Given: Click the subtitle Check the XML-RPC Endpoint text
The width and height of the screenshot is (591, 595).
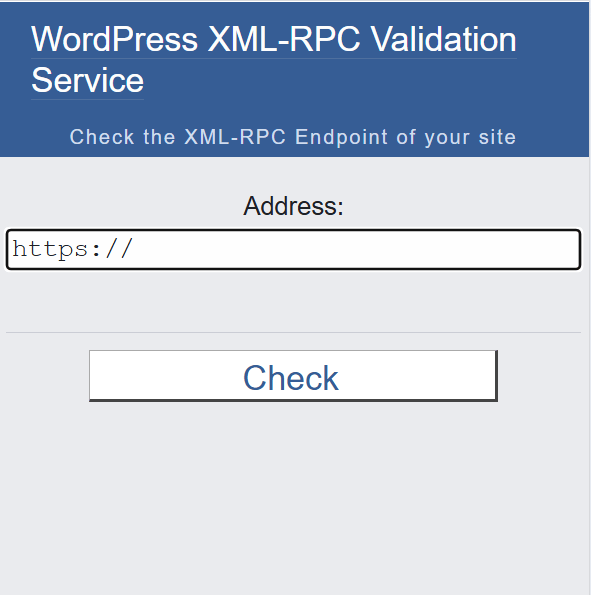Looking at the screenshot, I should (293, 137).
